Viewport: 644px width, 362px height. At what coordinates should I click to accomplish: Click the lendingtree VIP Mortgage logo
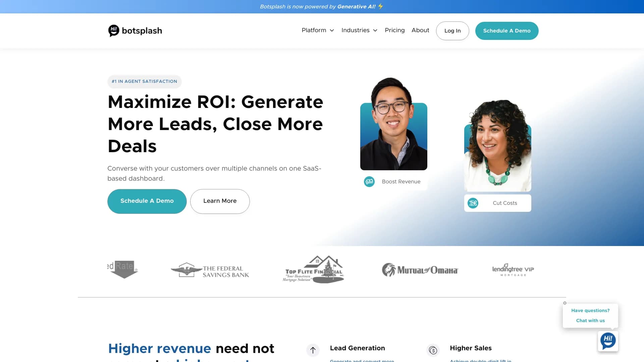click(x=513, y=270)
